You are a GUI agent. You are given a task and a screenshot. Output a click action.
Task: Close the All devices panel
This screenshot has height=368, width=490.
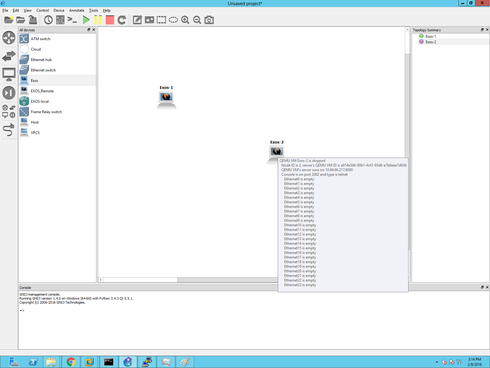(x=93, y=30)
